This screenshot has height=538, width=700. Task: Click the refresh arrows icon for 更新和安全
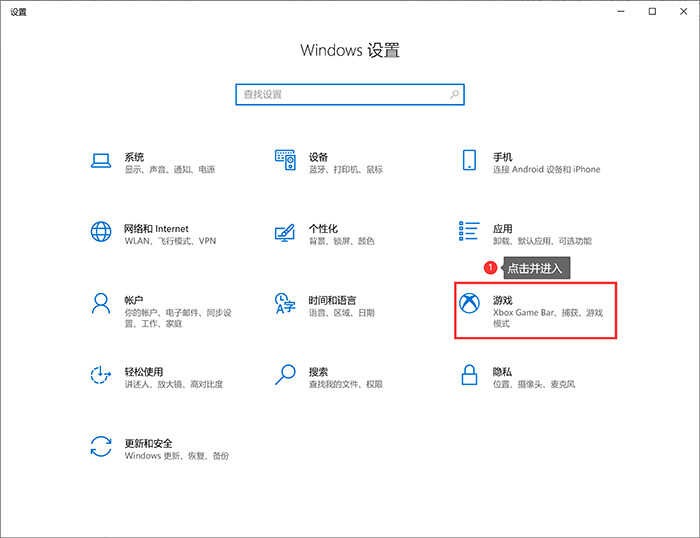point(101,446)
